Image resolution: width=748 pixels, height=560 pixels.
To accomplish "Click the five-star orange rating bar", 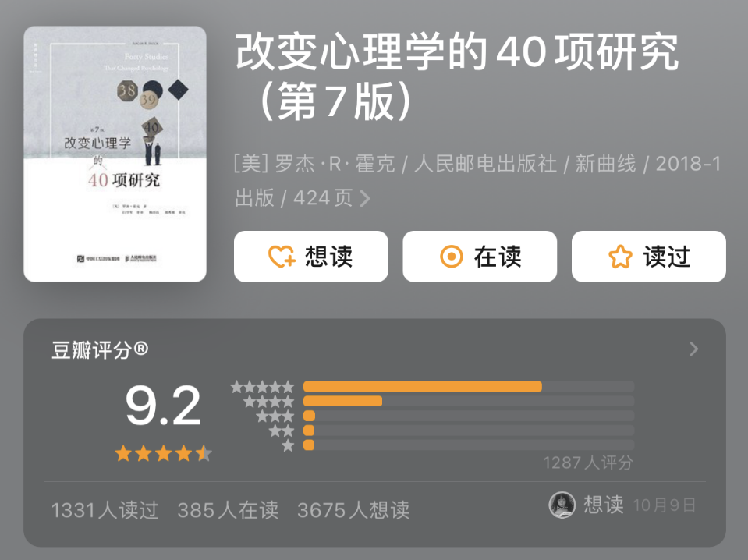I will pyautogui.click(x=423, y=386).
